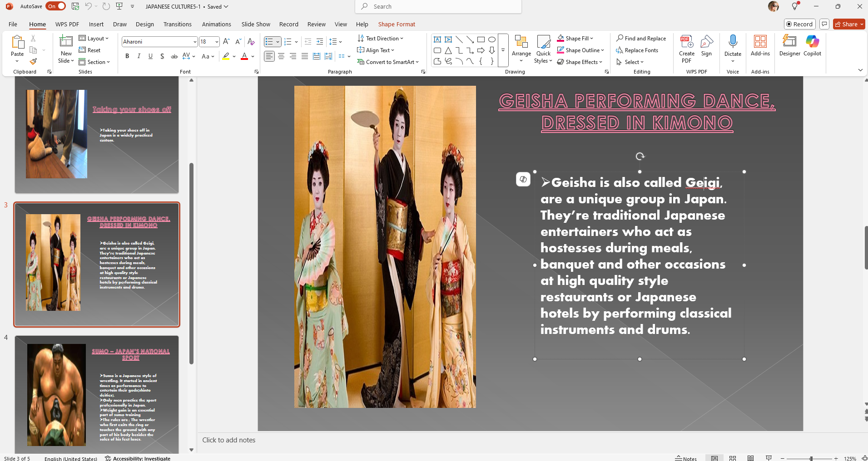Click the Sign pen icon
This screenshot has width=868, height=461.
[x=706, y=45]
